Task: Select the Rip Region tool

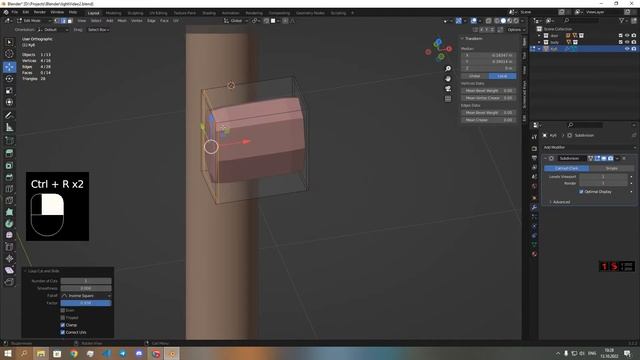Action: 9,282
